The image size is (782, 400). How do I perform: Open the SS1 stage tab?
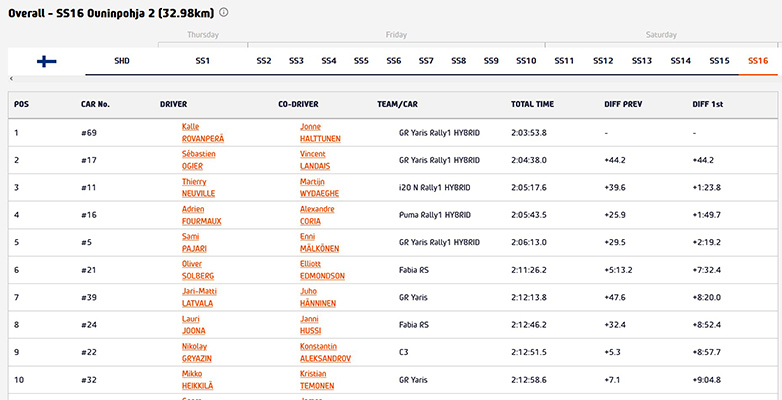203,61
